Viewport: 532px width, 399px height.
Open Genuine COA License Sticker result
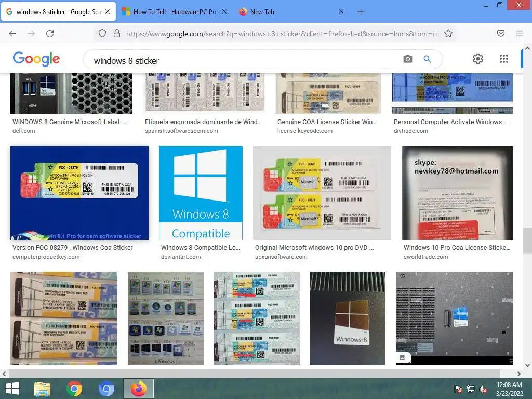(327, 122)
